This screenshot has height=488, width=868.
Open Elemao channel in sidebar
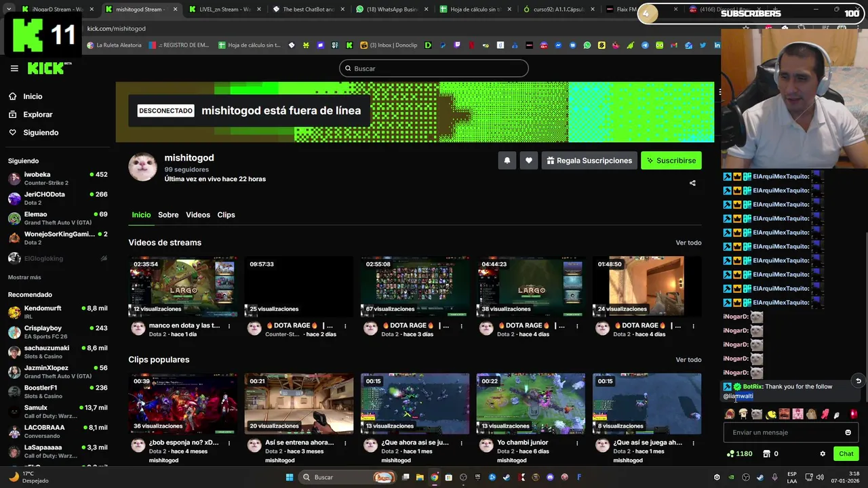click(x=58, y=218)
